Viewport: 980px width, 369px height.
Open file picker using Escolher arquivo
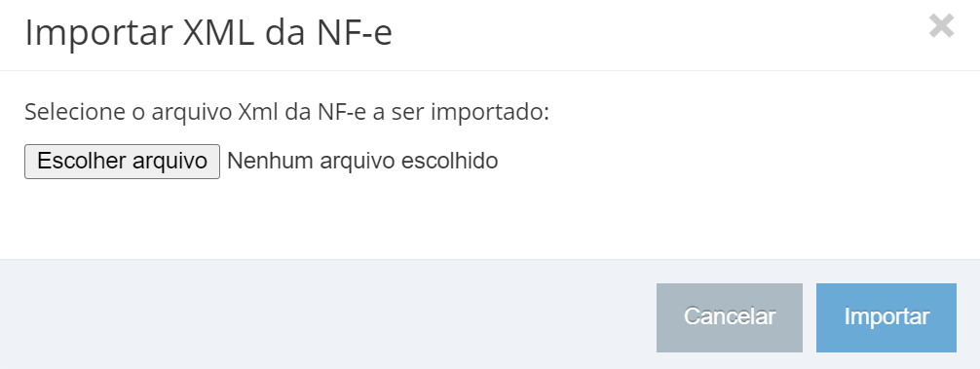pos(122,162)
